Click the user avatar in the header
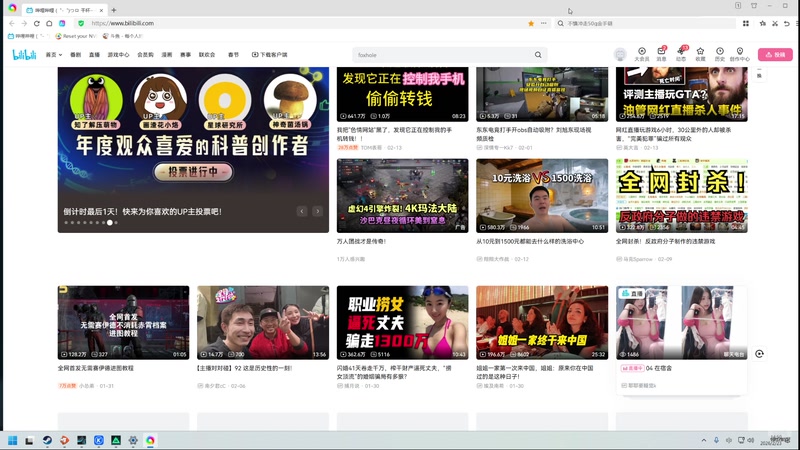Viewport: 800px width, 450px height. coord(620,55)
